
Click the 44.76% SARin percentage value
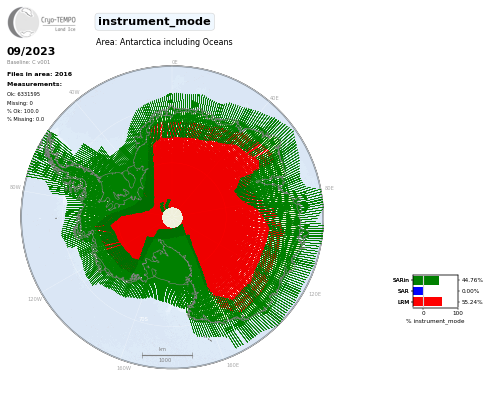tap(472, 280)
